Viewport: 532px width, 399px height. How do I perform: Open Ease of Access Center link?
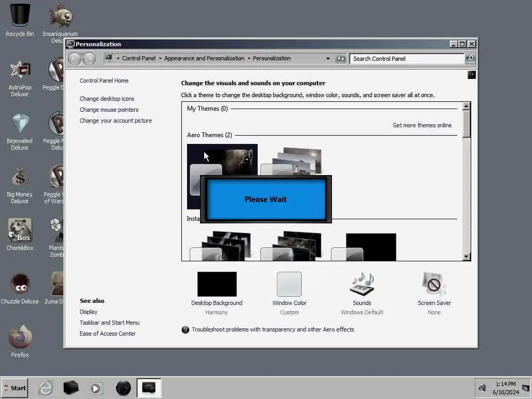tap(107, 334)
